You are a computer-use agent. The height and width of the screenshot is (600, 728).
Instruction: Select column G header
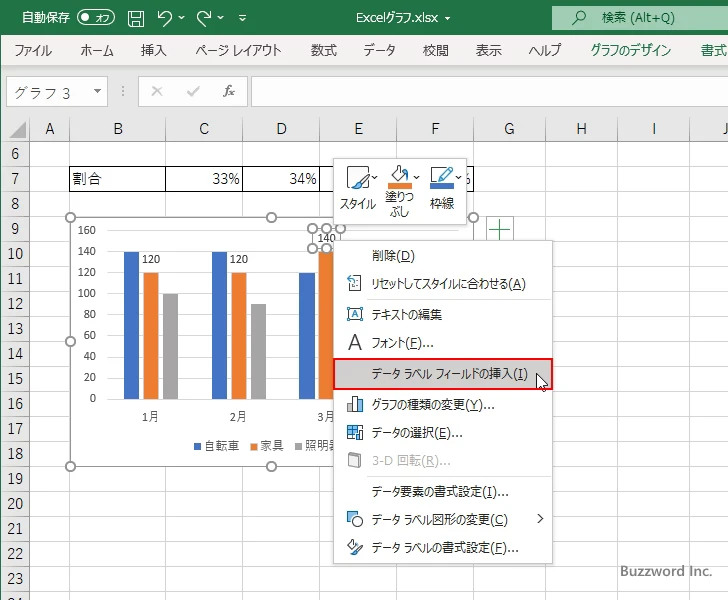pos(509,129)
